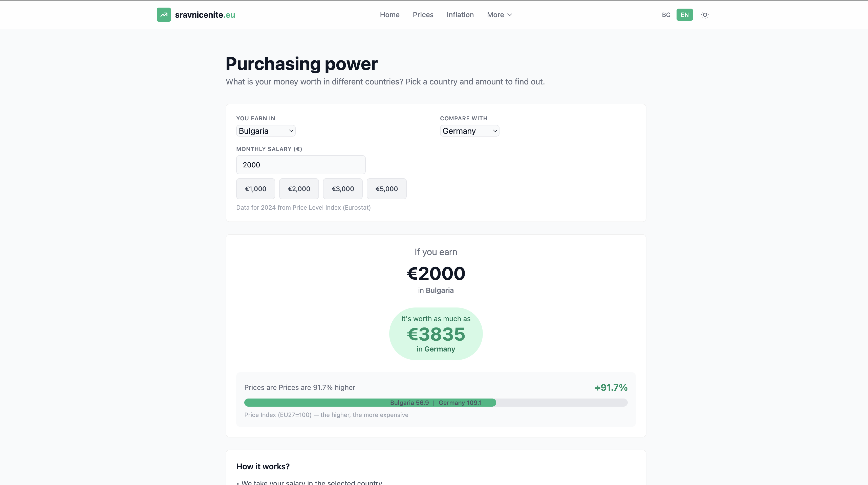Image resolution: width=868 pixels, height=485 pixels.
Task: Click the 'Price Index (EU27=100)' caption
Action: [x=326, y=415]
